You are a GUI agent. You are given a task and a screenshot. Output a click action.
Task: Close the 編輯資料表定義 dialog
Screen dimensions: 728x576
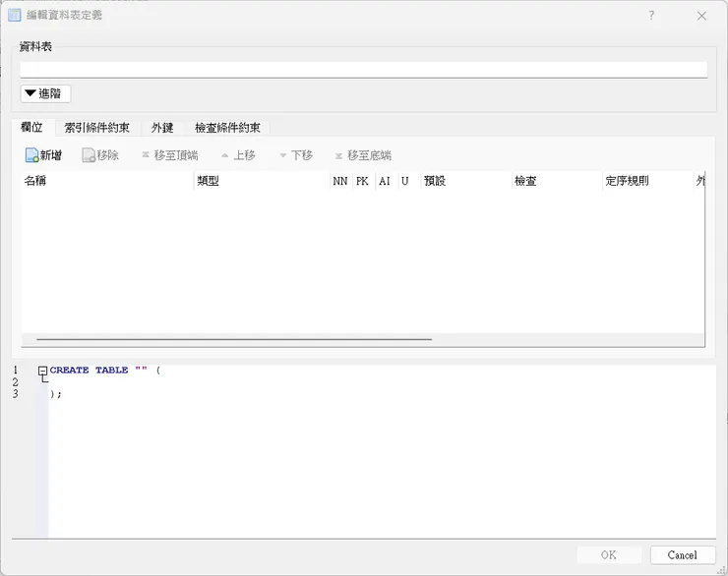pos(701,16)
